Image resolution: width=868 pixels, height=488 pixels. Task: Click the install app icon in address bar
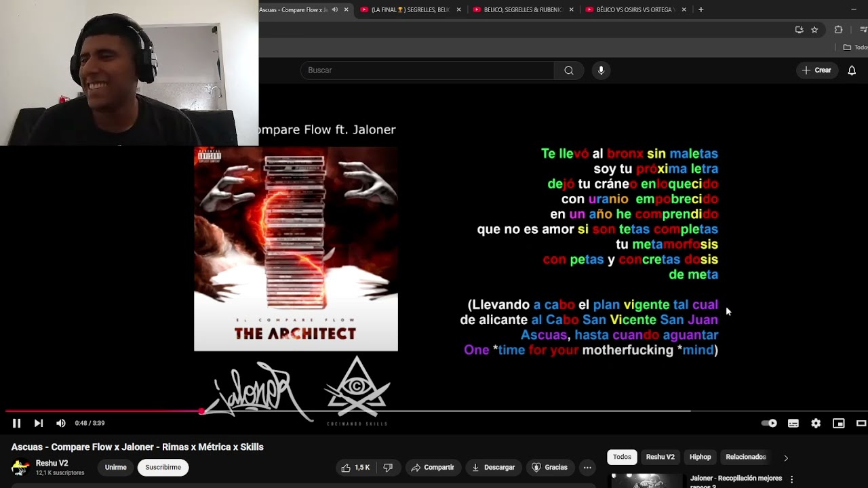click(799, 30)
